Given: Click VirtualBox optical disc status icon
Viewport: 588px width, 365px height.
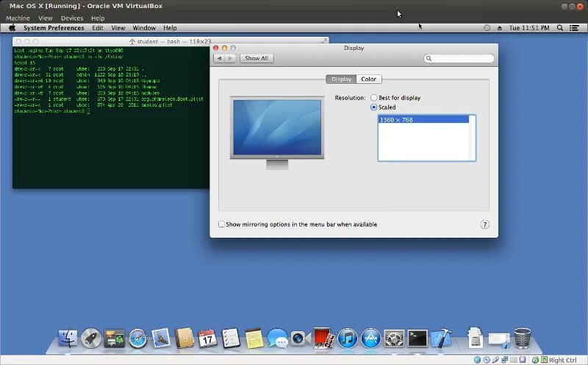Looking at the screenshot, I should pos(487,360).
